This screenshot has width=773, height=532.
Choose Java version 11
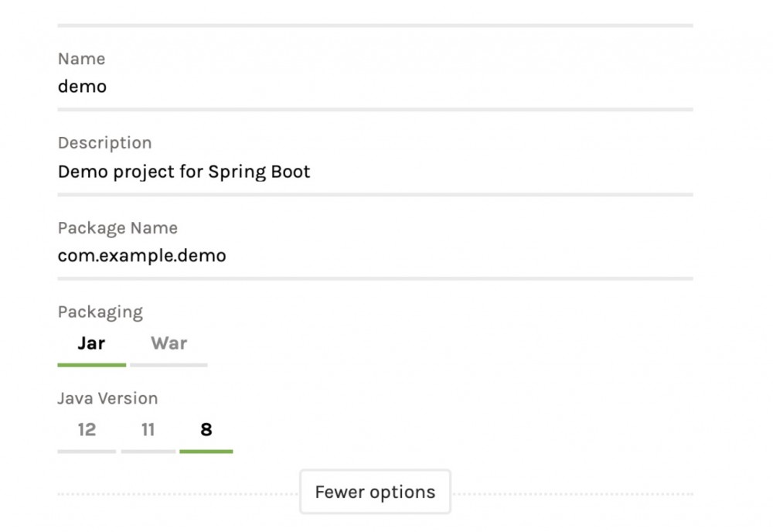coord(148,430)
